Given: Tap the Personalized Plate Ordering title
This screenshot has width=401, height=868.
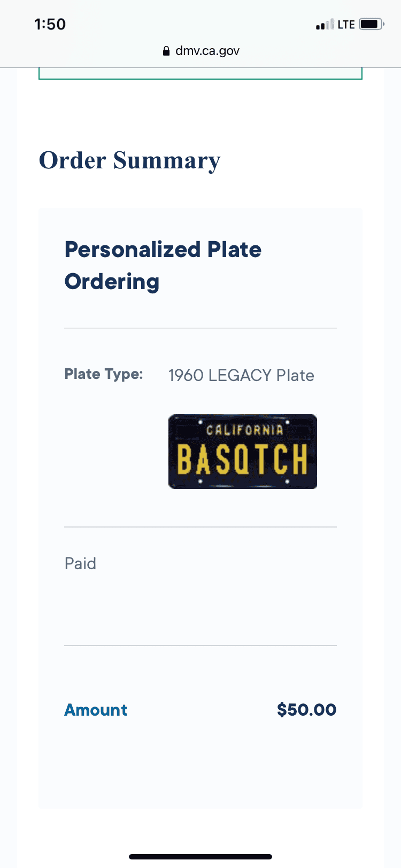Looking at the screenshot, I should 163,266.
